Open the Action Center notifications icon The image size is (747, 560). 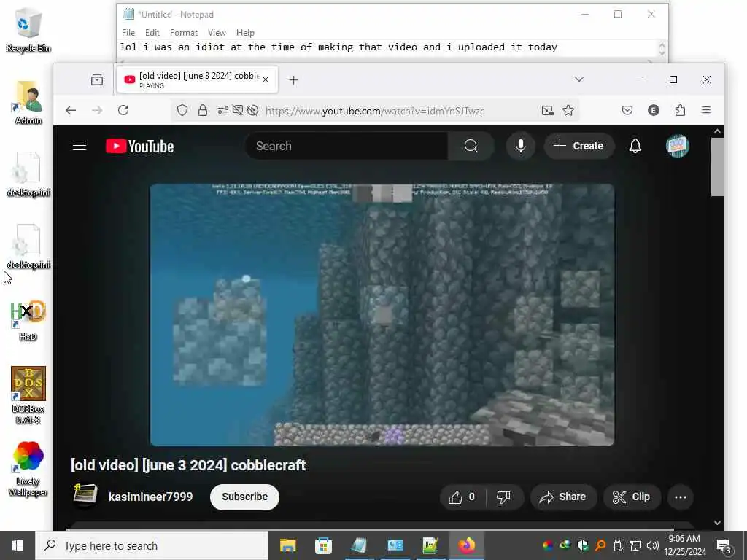tap(724, 545)
